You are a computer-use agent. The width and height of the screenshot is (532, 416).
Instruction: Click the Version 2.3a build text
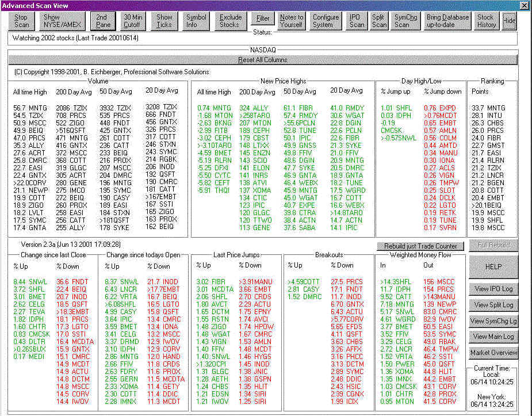pyautogui.click(x=71, y=245)
